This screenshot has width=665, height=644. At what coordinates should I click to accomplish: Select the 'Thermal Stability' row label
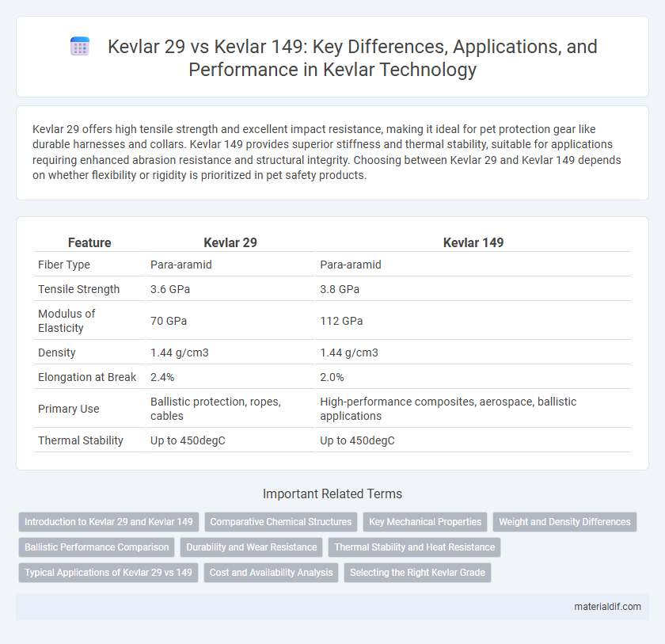point(81,440)
